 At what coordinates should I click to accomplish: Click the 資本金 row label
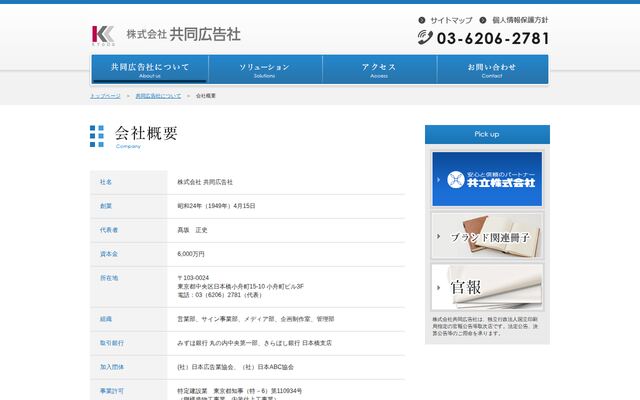pyautogui.click(x=109, y=254)
